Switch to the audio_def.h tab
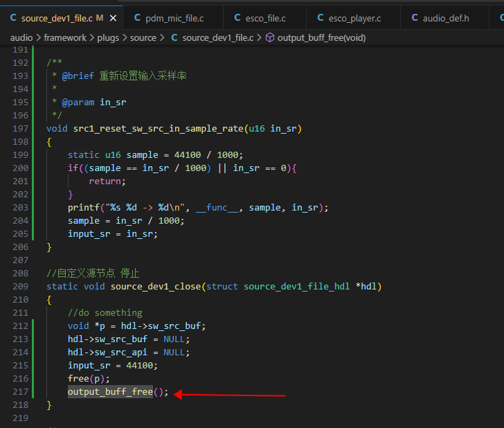 [x=444, y=18]
